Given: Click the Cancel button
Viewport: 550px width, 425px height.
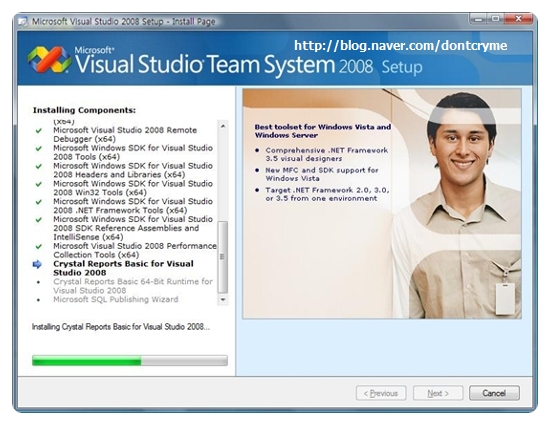Looking at the screenshot, I should tap(494, 393).
